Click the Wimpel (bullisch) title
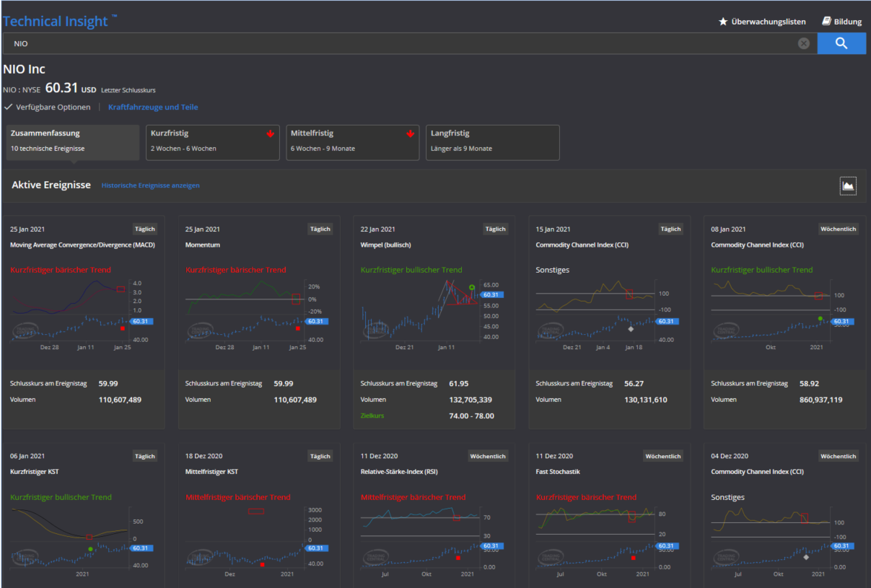This screenshot has height=588, width=871. coord(385,245)
